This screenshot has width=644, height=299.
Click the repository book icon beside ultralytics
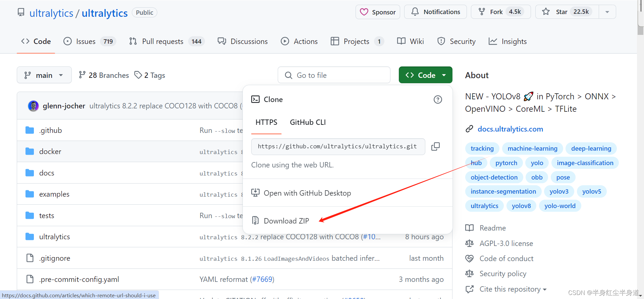(x=21, y=13)
